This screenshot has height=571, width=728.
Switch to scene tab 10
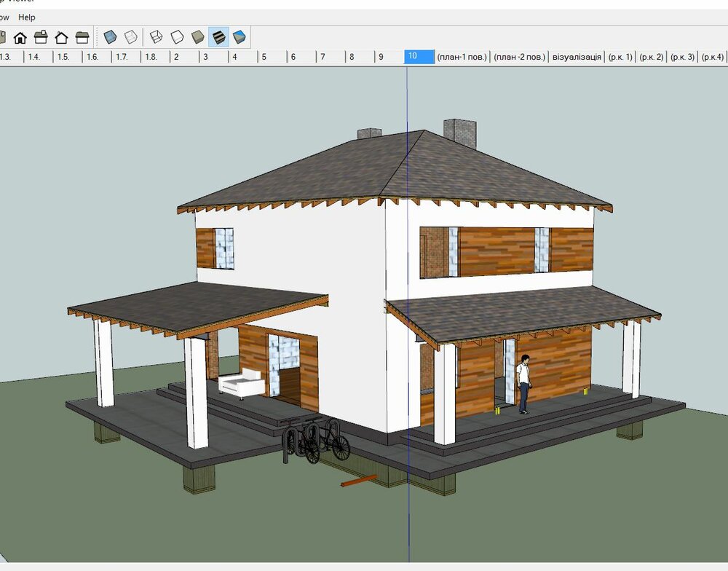pos(419,57)
